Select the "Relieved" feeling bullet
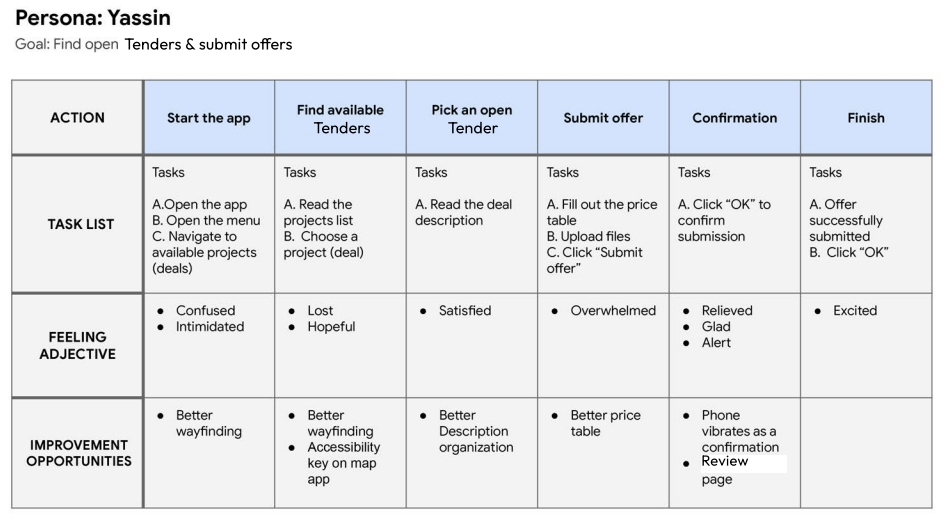Viewport: 944px width, 523px height. [726, 311]
